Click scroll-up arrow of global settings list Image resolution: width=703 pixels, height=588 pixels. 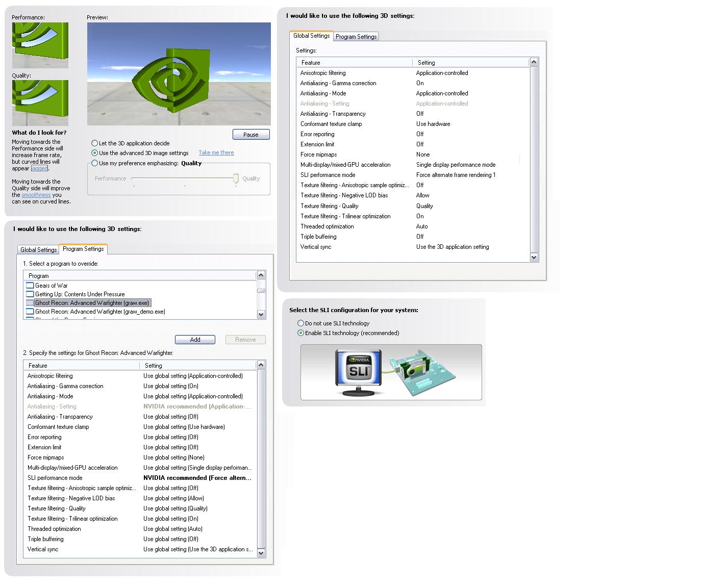point(534,62)
